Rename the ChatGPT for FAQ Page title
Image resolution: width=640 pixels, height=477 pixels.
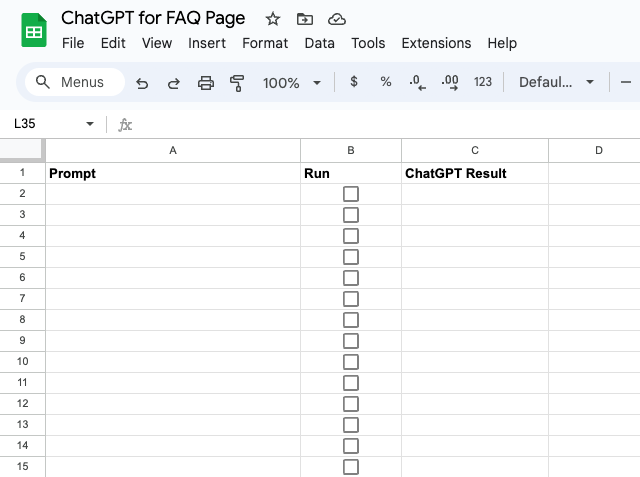tap(153, 18)
